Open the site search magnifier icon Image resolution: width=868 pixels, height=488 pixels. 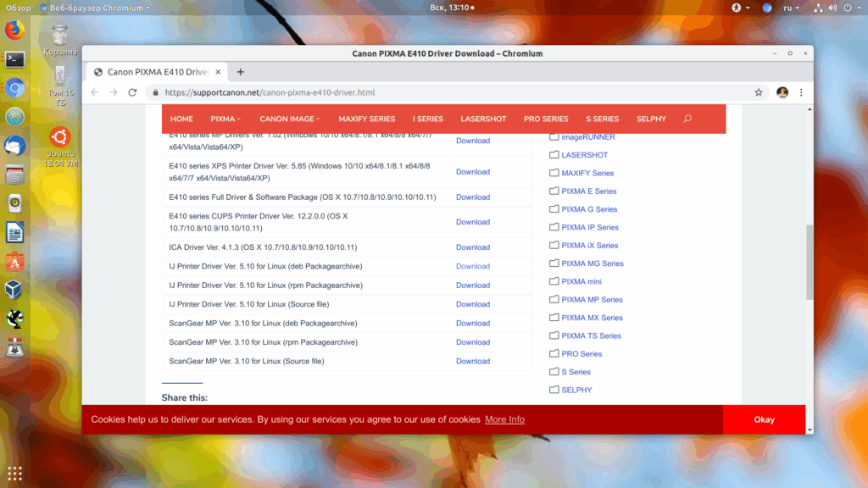(687, 119)
